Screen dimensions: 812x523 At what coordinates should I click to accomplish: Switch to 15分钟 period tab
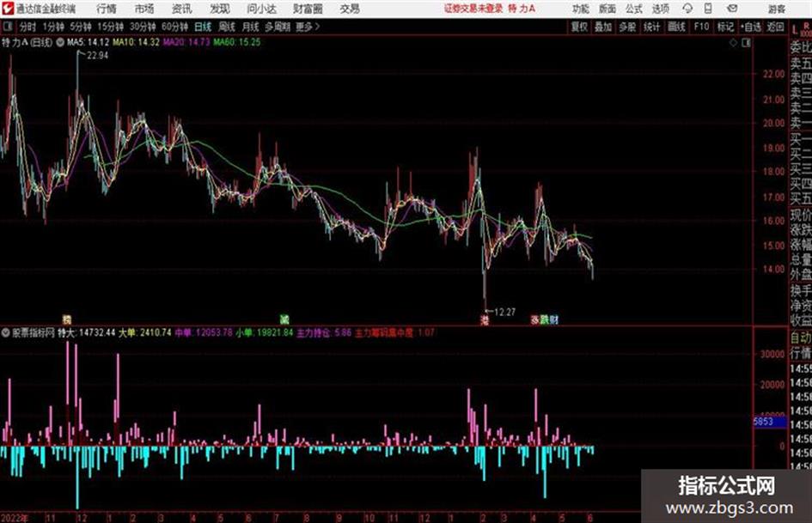coord(111,27)
